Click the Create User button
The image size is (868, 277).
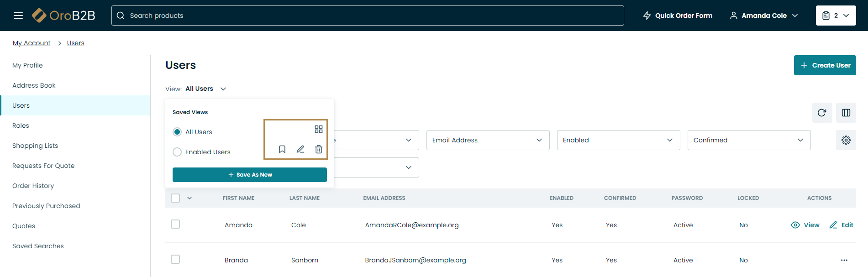825,65
